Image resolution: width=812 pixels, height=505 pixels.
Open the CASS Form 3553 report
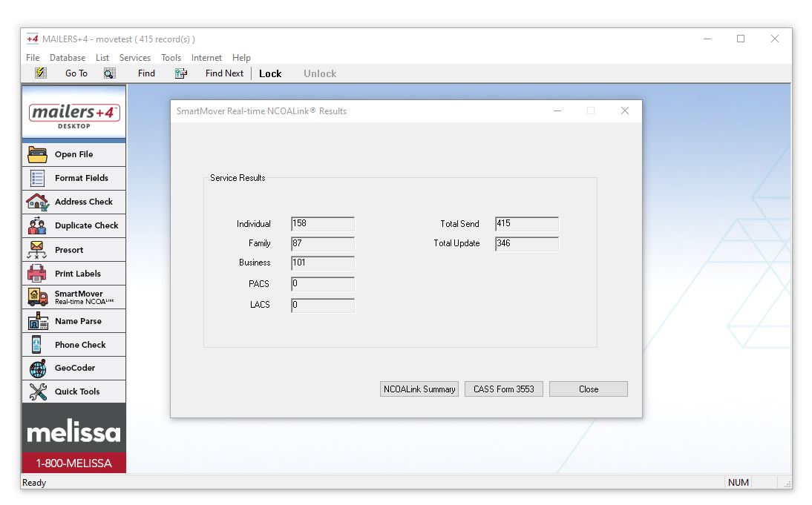pos(504,389)
